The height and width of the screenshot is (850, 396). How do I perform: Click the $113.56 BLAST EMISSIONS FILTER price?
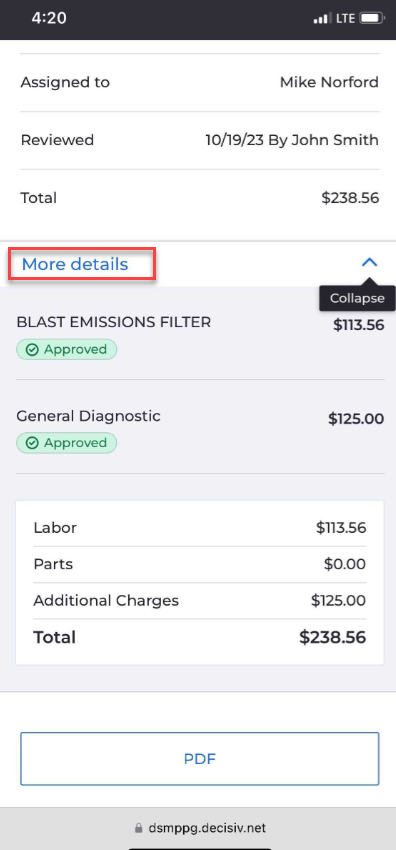[359, 325]
